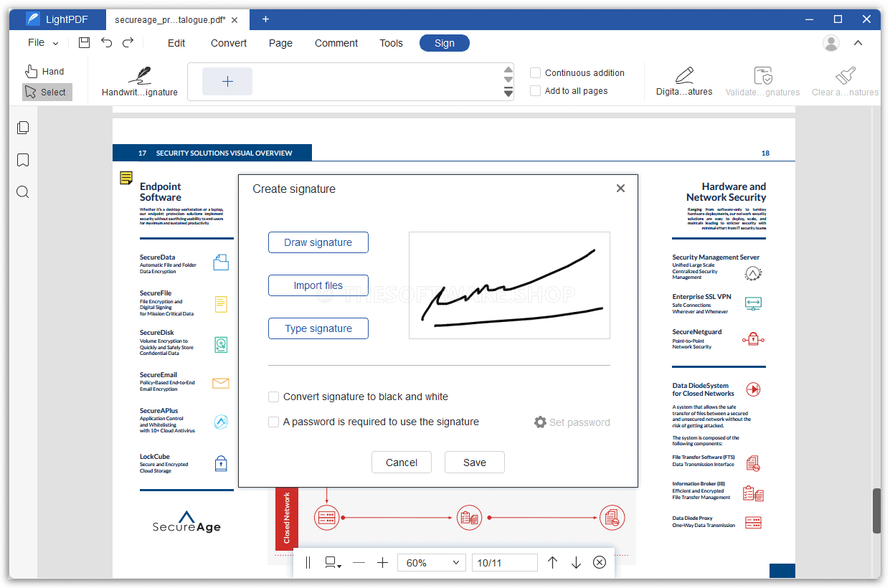890x588 pixels.
Task: Switch to the Page tab
Action: pos(280,43)
